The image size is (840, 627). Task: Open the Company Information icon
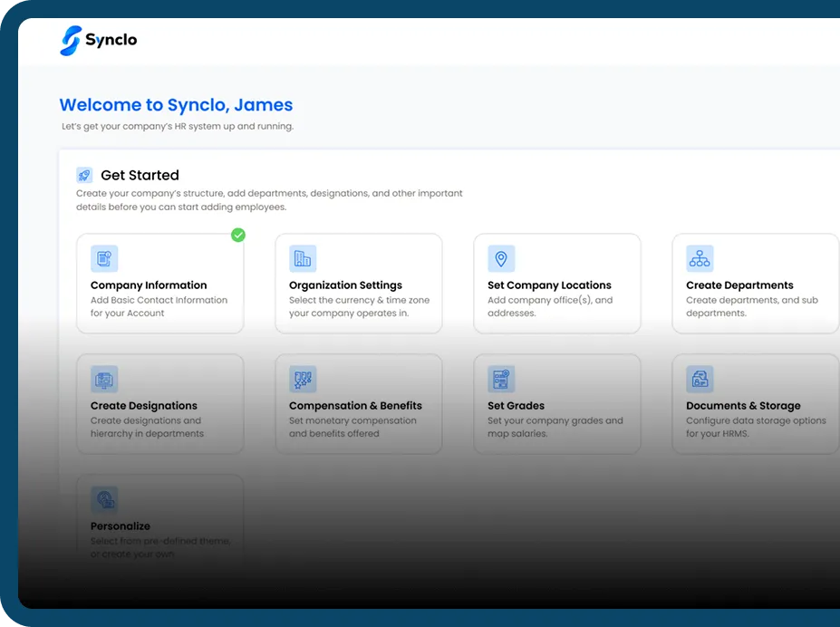(x=104, y=258)
